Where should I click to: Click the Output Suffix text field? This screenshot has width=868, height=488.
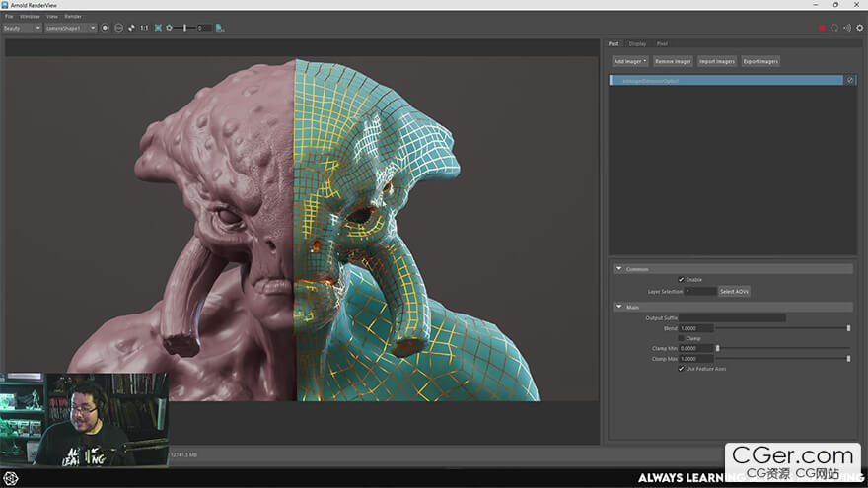[732, 317]
